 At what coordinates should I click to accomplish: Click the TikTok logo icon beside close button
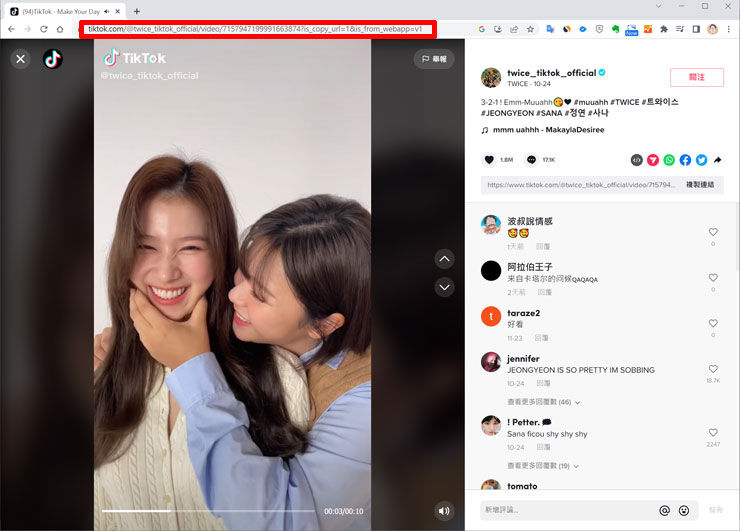pyautogui.click(x=53, y=59)
